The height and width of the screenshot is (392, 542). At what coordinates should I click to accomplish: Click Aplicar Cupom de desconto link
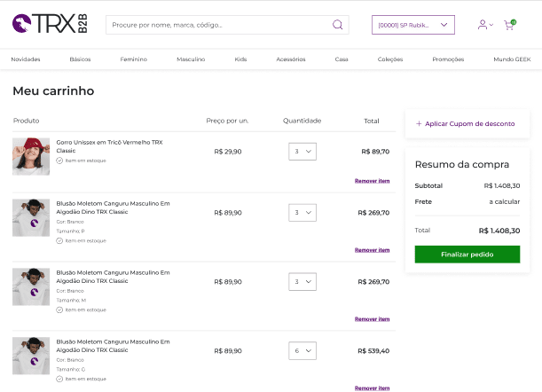[x=469, y=124]
